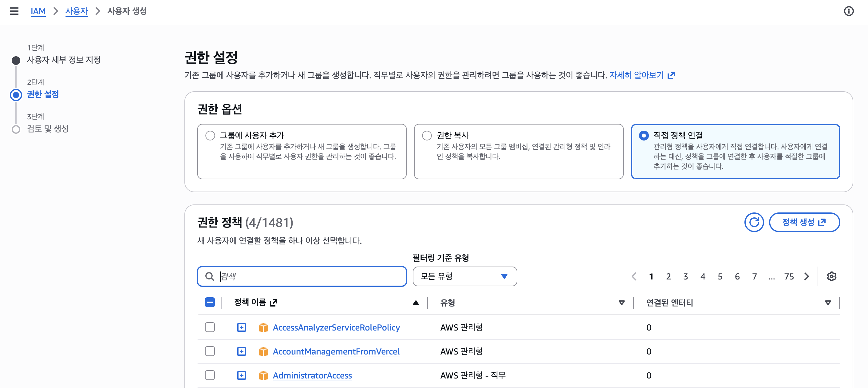This screenshot has width=868, height=388.
Task: Go to pagination page 2
Action: (668, 276)
